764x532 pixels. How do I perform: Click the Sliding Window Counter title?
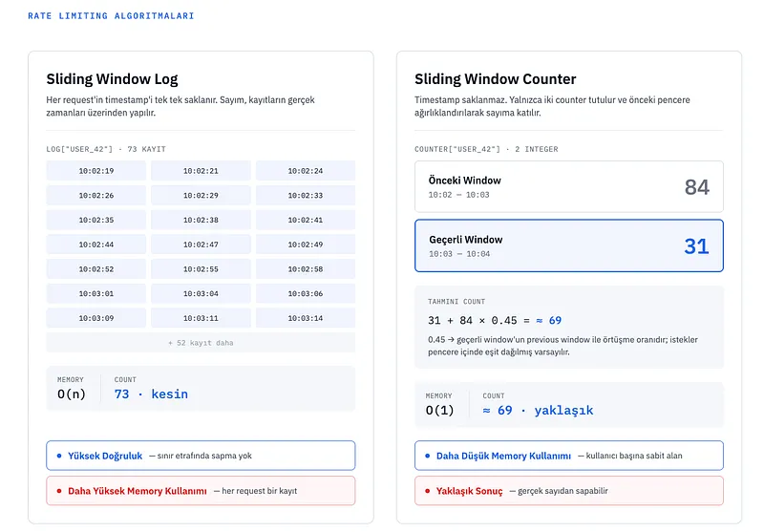click(x=495, y=79)
